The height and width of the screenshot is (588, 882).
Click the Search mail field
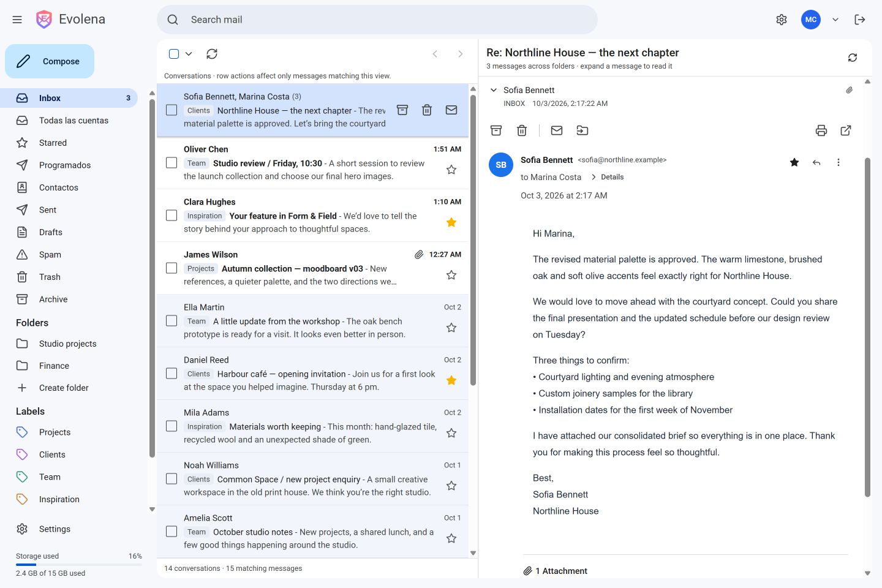click(x=377, y=20)
